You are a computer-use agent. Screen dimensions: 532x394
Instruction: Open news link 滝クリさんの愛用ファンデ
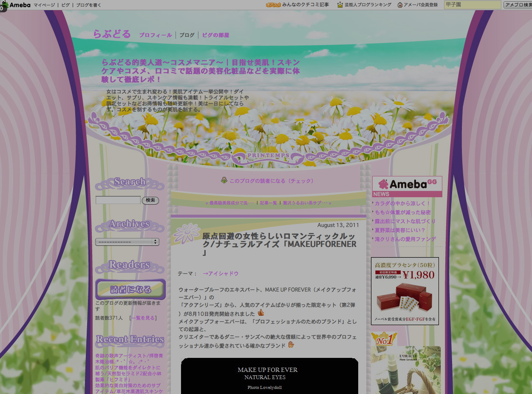[x=405, y=239]
